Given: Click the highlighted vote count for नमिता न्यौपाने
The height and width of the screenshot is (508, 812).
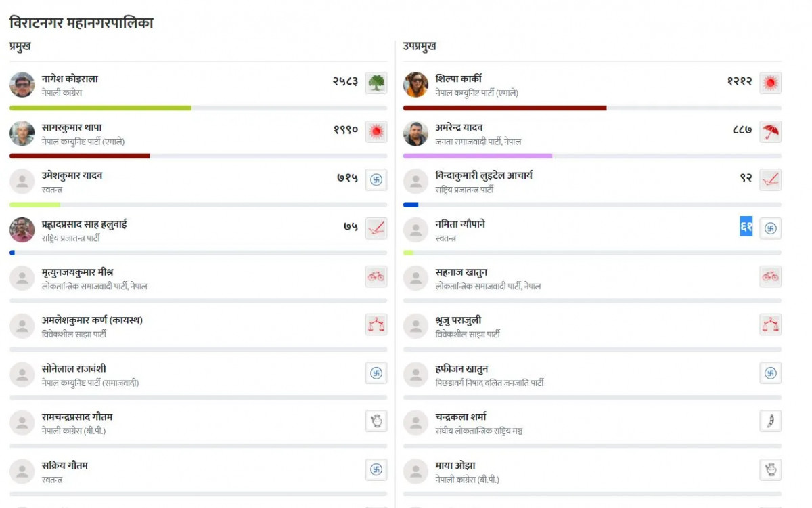Looking at the screenshot, I should tap(746, 226).
